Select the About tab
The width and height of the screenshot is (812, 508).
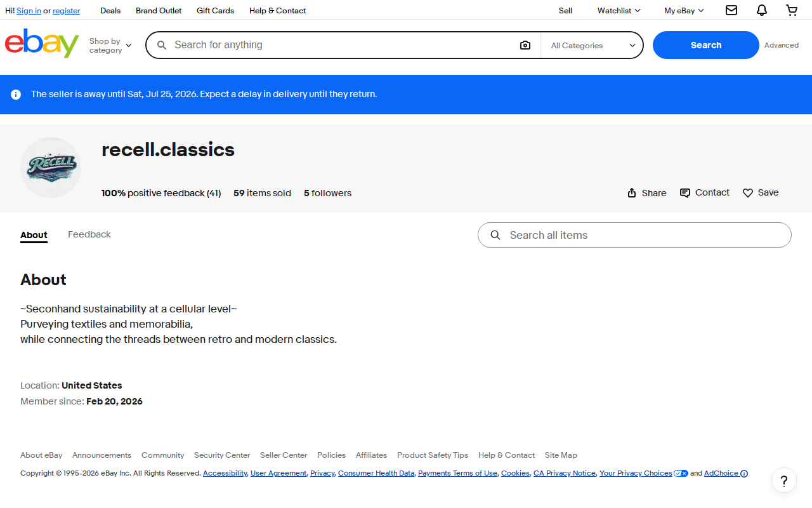(x=34, y=235)
